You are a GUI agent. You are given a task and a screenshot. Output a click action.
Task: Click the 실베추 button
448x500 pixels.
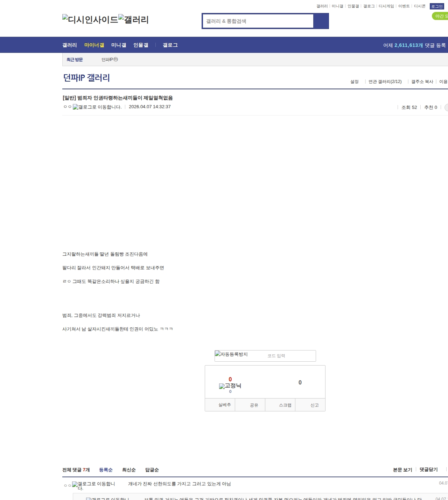tap(220, 405)
